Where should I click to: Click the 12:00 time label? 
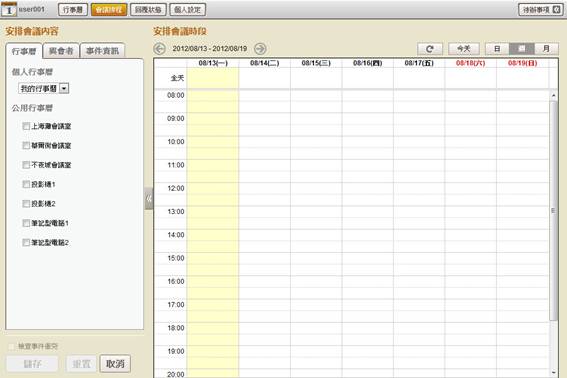click(x=176, y=188)
